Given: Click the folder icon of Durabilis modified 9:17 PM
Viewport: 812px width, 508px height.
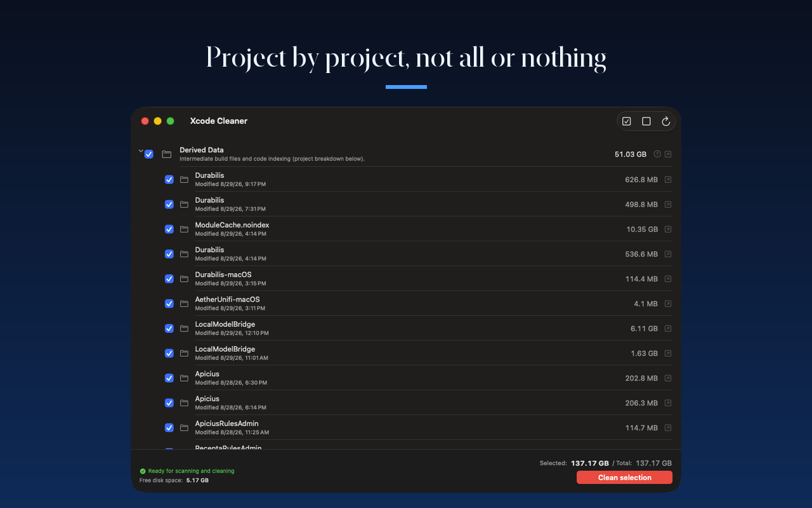Looking at the screenshot, I should tap(184, 180).
